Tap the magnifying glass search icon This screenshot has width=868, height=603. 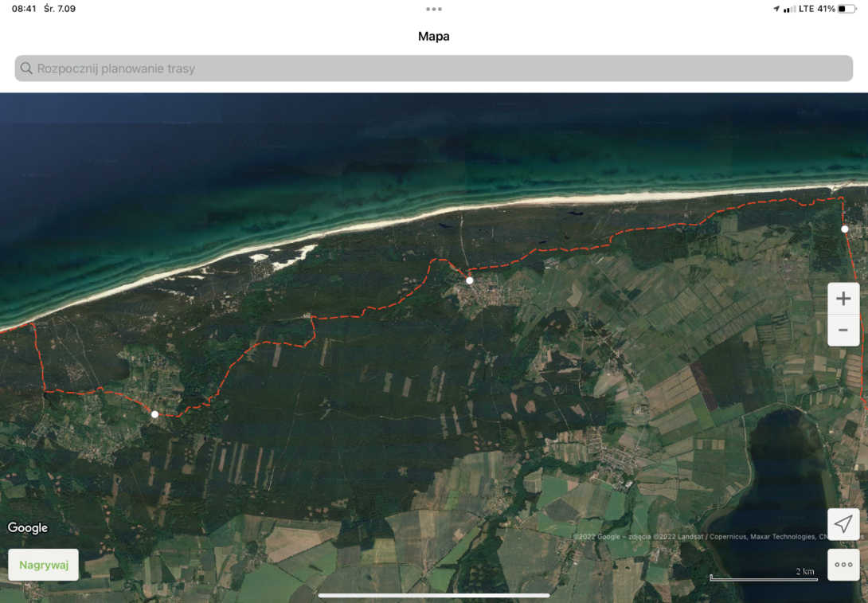coord(26,69)
